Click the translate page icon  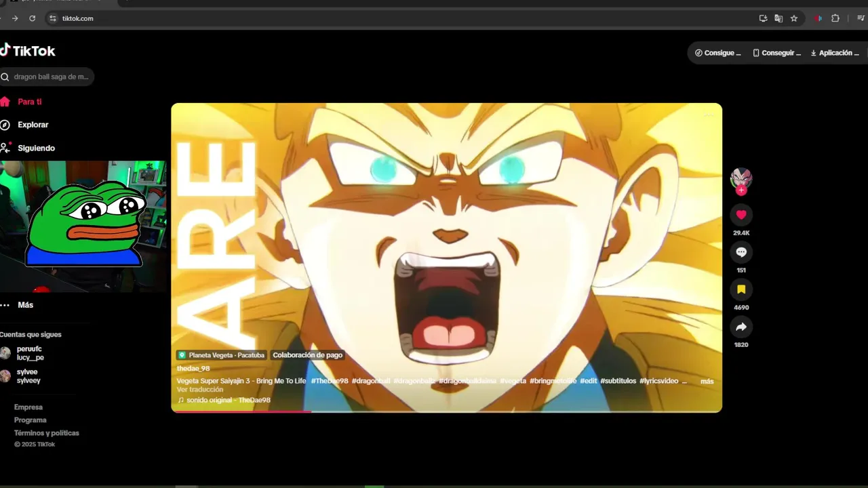(778, 18)
